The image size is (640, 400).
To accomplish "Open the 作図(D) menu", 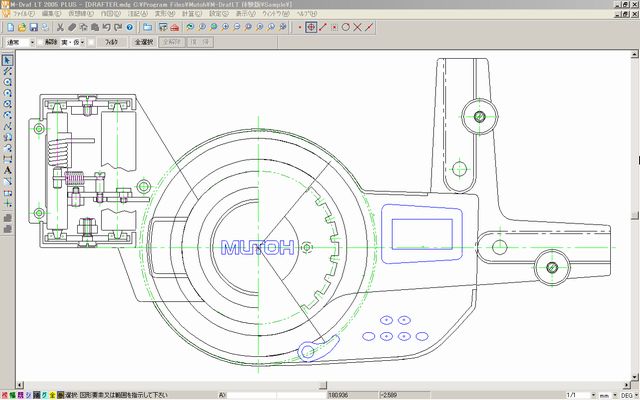I will pyautogui.click(x=111, y=13).
